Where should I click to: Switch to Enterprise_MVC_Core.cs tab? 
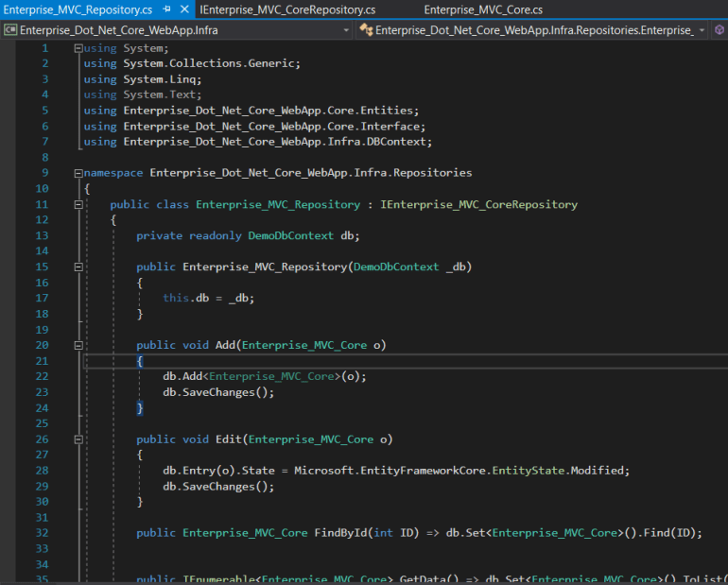[483, 9]
